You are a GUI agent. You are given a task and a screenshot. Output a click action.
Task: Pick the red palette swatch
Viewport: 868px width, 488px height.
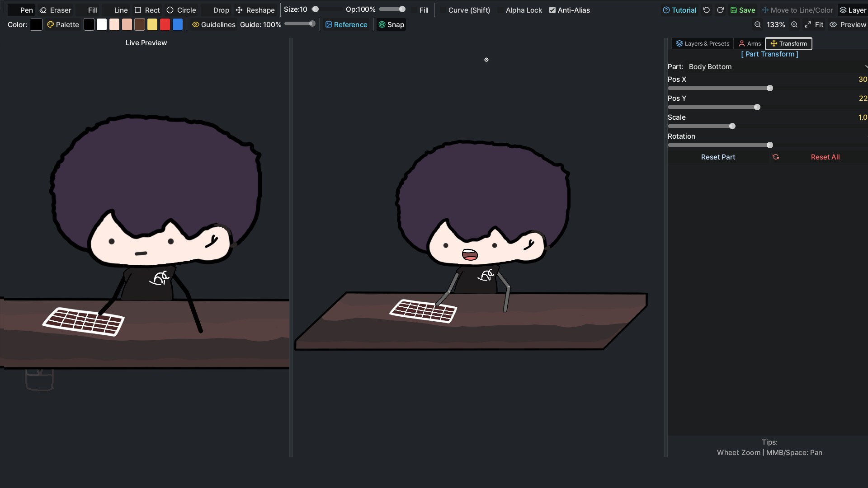[x=165, y=24]
